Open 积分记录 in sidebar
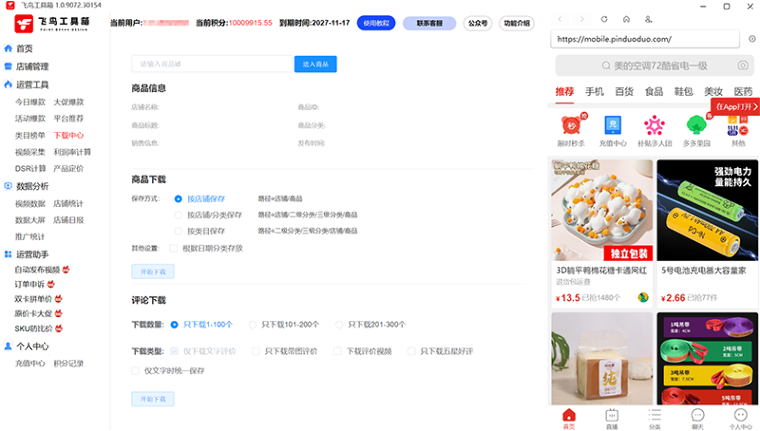 68,364
